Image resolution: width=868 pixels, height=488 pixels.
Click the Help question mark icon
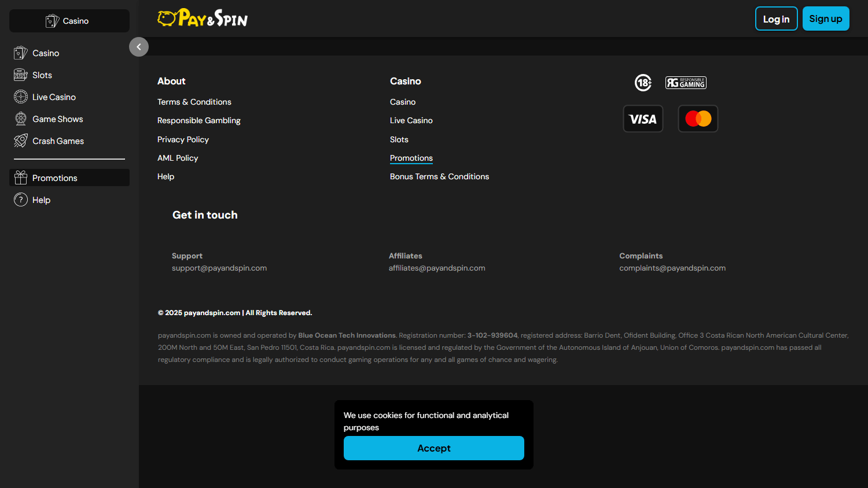tap(21, 200)
